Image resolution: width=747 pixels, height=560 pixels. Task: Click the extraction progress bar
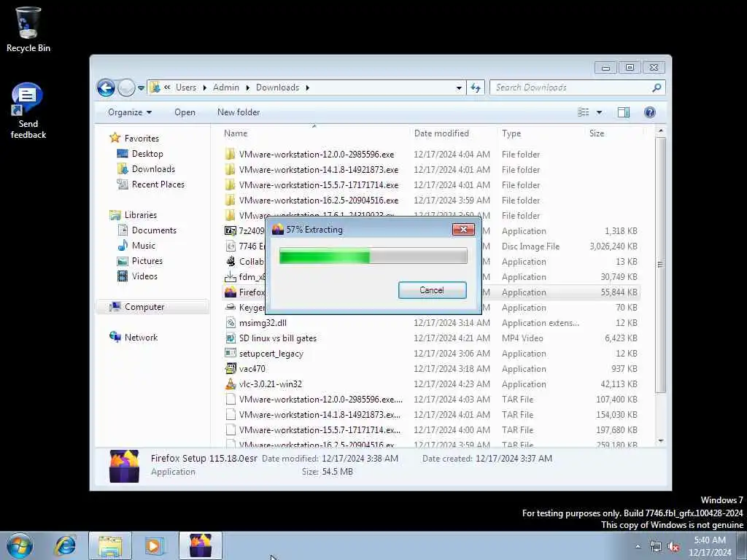[373, 256]
